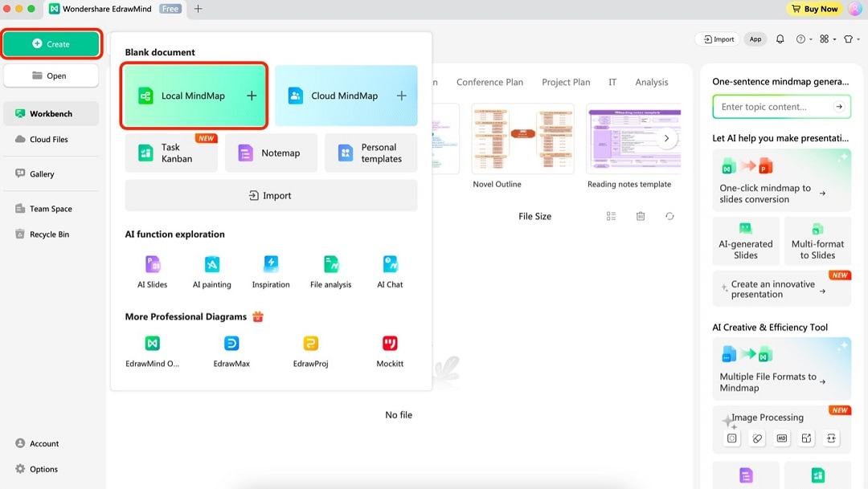Open notifications bell icon
Viewport: 868px width, 489px height.
click(780, 39)
